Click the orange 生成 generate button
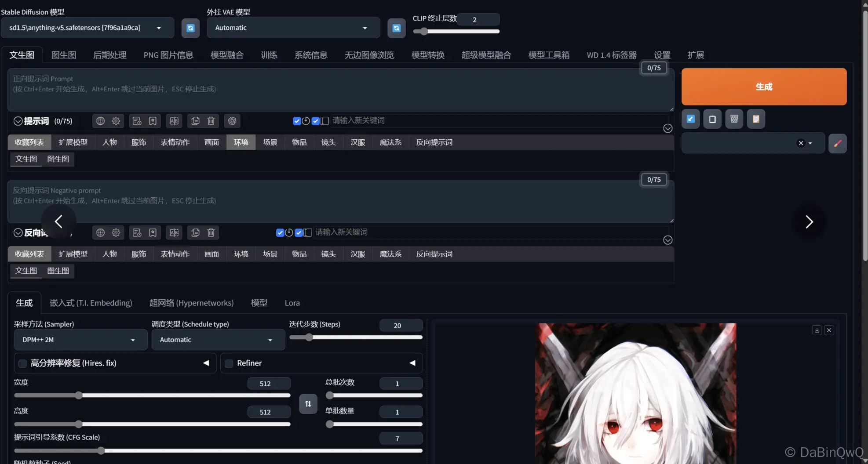This screenshot has width=868, height=464. click(764, 87)
